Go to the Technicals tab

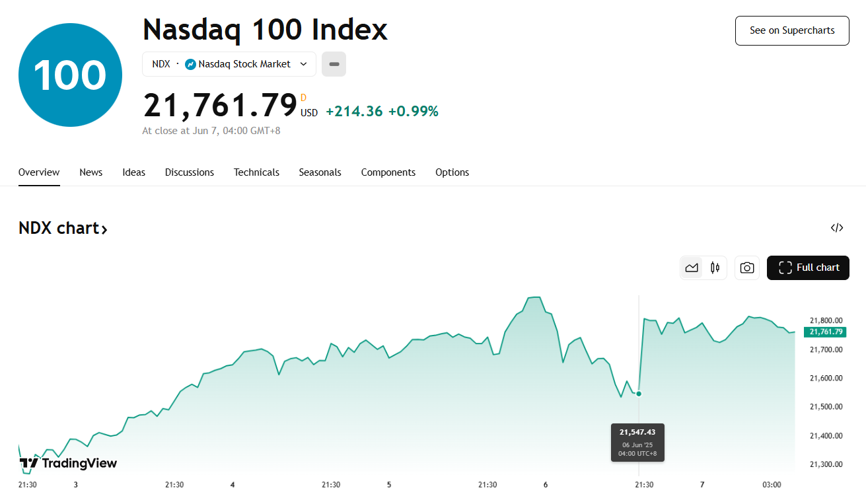256,172
